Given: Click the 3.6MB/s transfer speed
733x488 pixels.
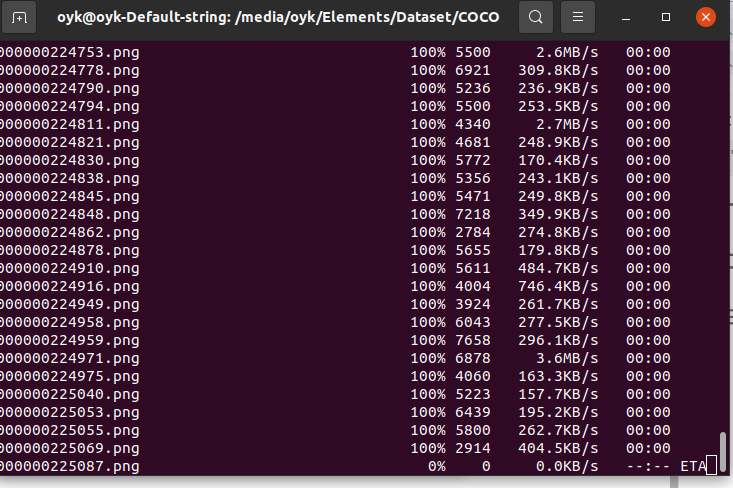Looking at the screenshot, I should coord(567,359).
